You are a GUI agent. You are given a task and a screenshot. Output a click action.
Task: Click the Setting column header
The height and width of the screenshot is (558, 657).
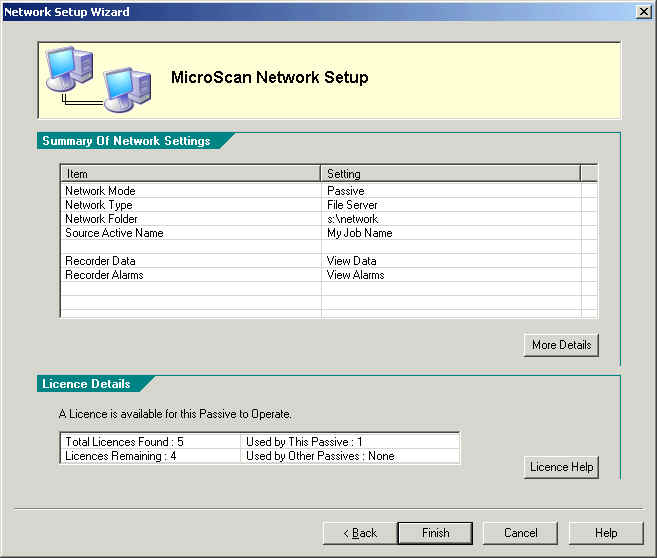pos(451,173)
